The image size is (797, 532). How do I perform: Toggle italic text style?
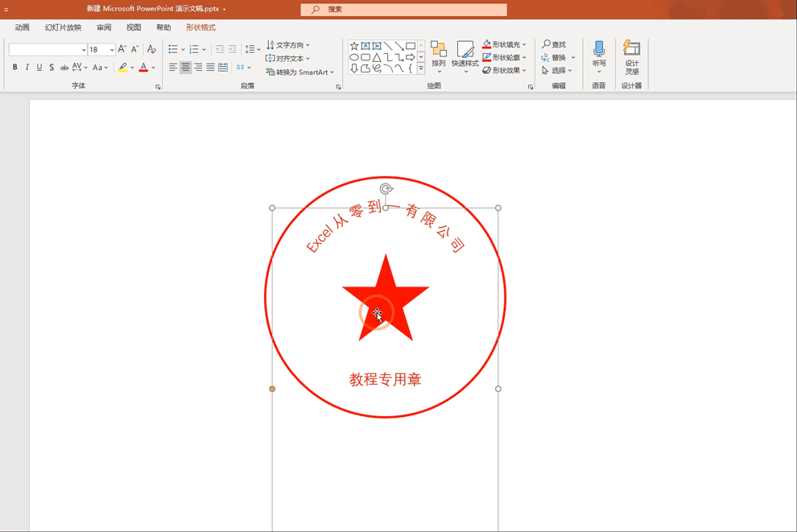(27, 68)
